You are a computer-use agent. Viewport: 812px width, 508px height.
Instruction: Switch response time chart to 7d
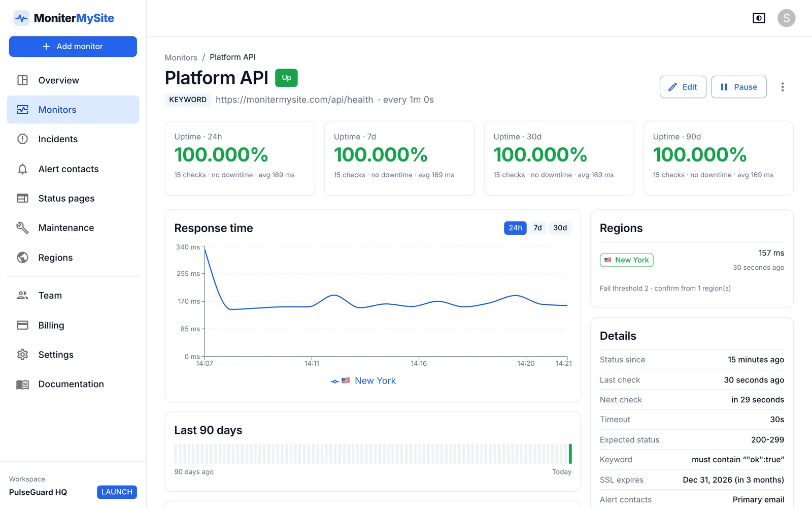pyautogui.click(x=537, y=228)
